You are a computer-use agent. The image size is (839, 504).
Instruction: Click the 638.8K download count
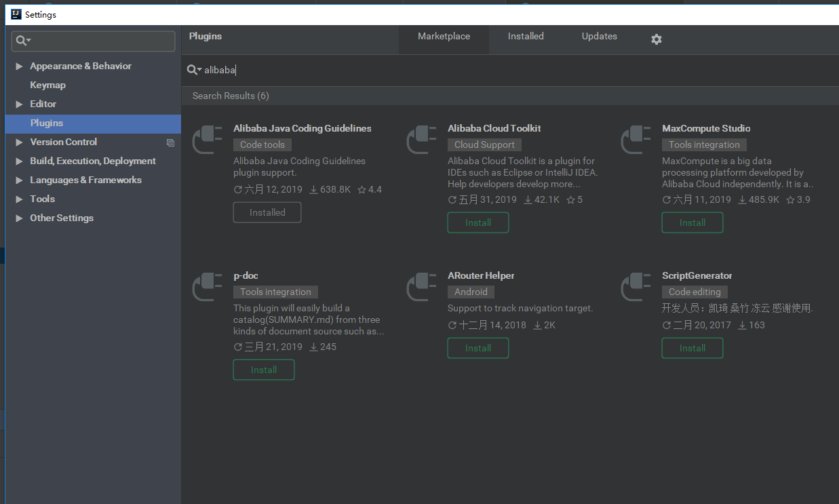[x=330, y=190]
